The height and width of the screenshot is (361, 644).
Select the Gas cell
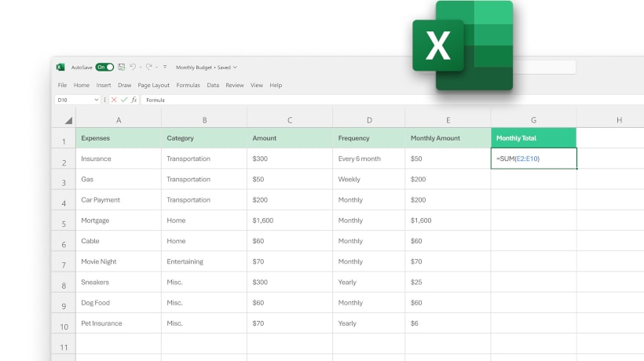pos(119,179)
